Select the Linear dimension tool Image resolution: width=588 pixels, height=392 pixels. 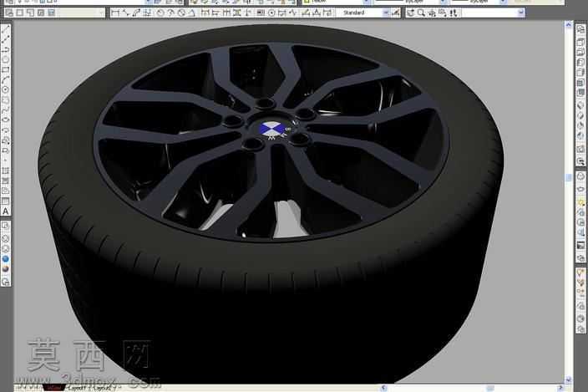click(114, 13)
